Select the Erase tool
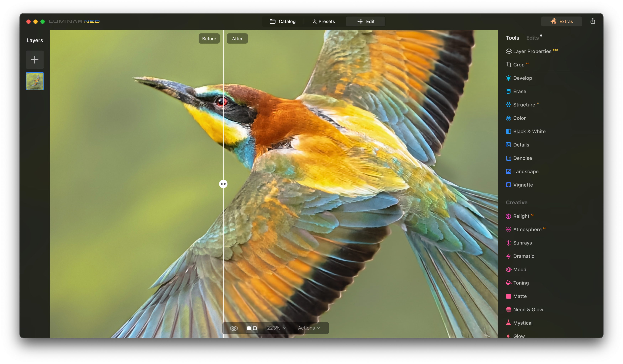Viewport: 623px width, 364px height. coord(519,91)
